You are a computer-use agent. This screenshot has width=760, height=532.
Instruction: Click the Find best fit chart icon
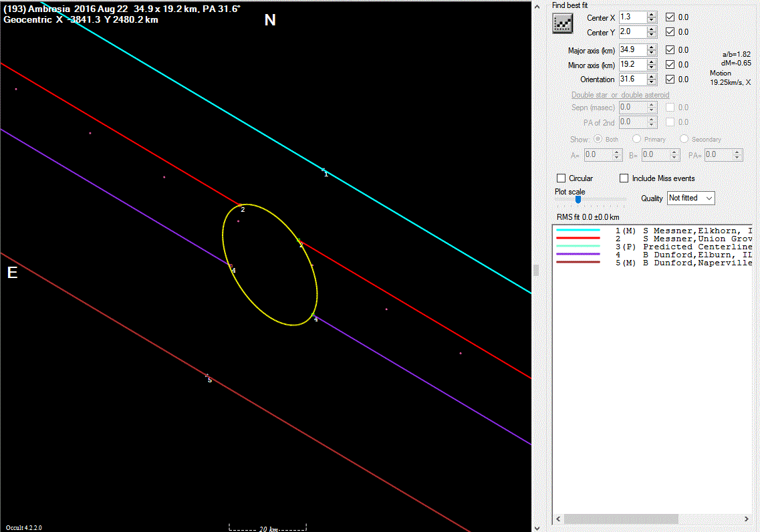tap(563, 23)
